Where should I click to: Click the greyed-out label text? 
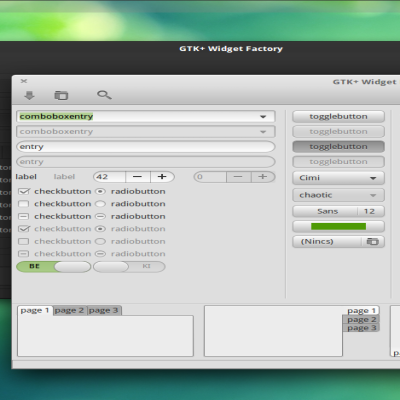point(64,177)
